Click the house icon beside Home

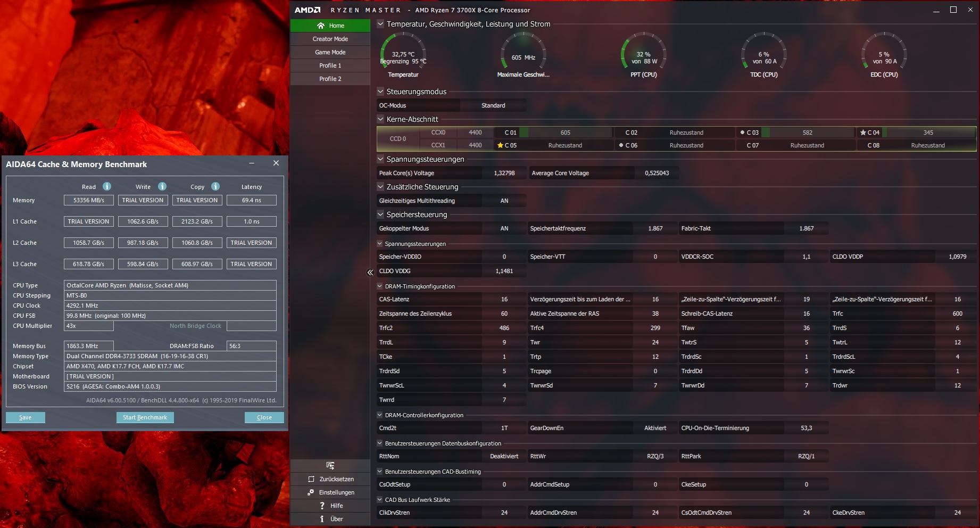(x=320, y=26)
